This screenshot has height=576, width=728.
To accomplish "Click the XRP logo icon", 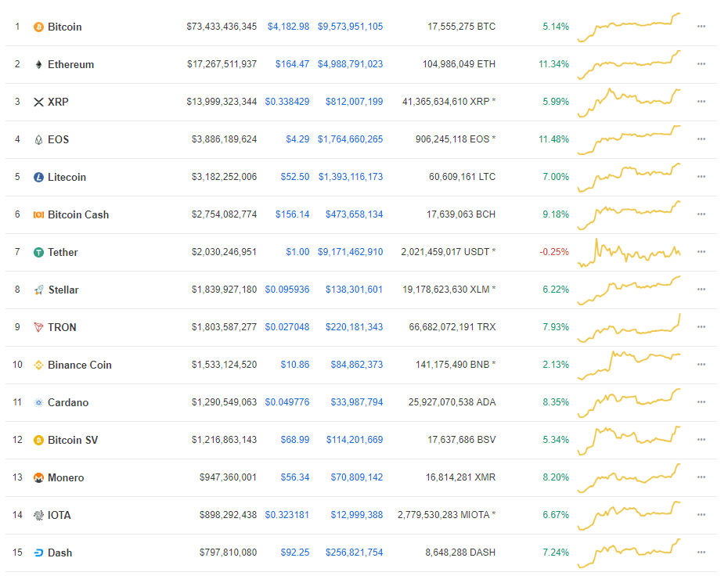I will click(38, 102).
